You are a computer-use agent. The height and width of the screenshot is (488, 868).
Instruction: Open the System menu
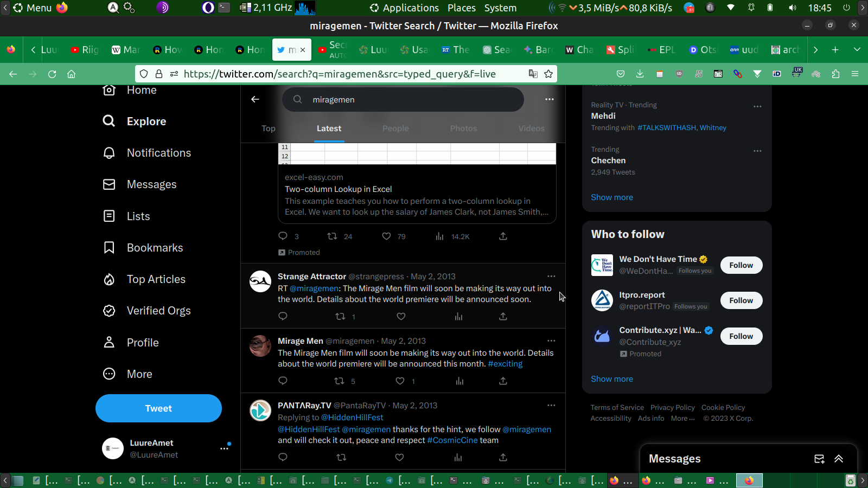(x=500, y=8)
